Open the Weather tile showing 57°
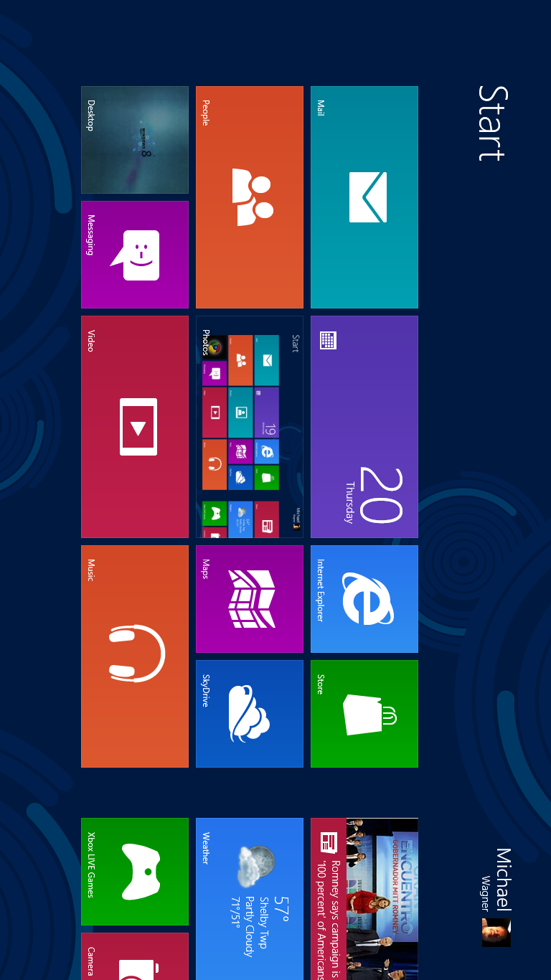The height and width of the screenshot is (980, 551). (x=250, y=899)
